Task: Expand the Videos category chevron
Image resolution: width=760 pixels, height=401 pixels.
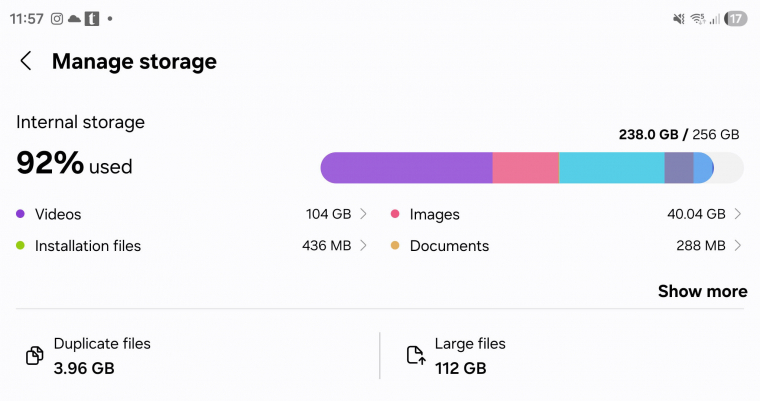Action: pyautogui.click(x=364, y=214)
